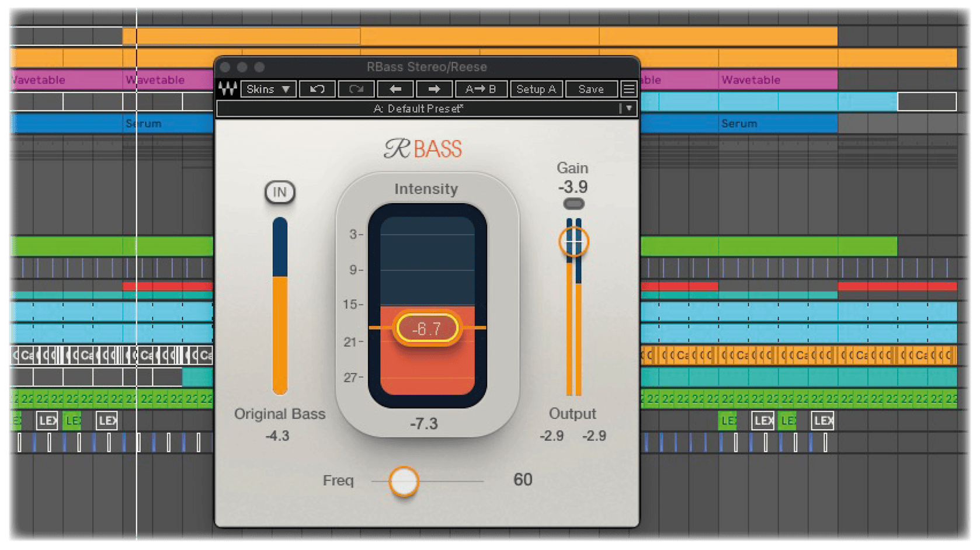980x550 pixels.
Task: Go to previous preset arrow
Action: point(395,89)
